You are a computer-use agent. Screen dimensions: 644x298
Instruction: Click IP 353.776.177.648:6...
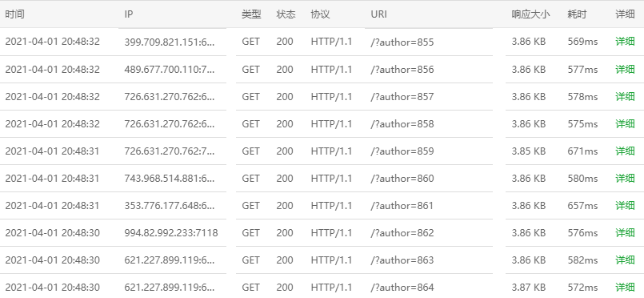tap(170, 205)
